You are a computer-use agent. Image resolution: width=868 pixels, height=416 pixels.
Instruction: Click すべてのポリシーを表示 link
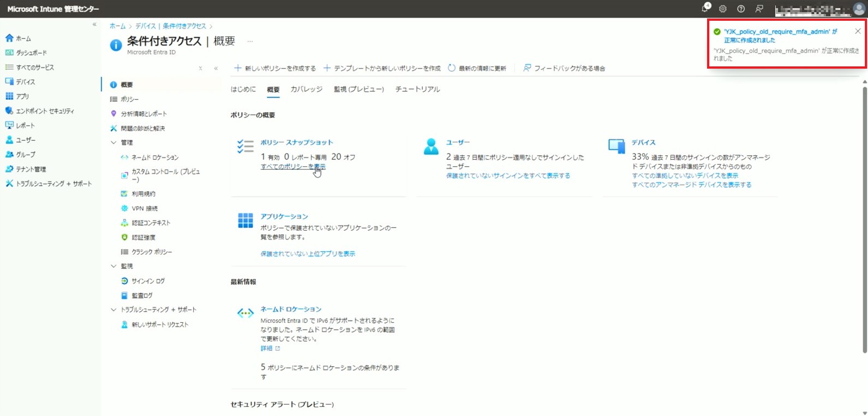point(293,167)
